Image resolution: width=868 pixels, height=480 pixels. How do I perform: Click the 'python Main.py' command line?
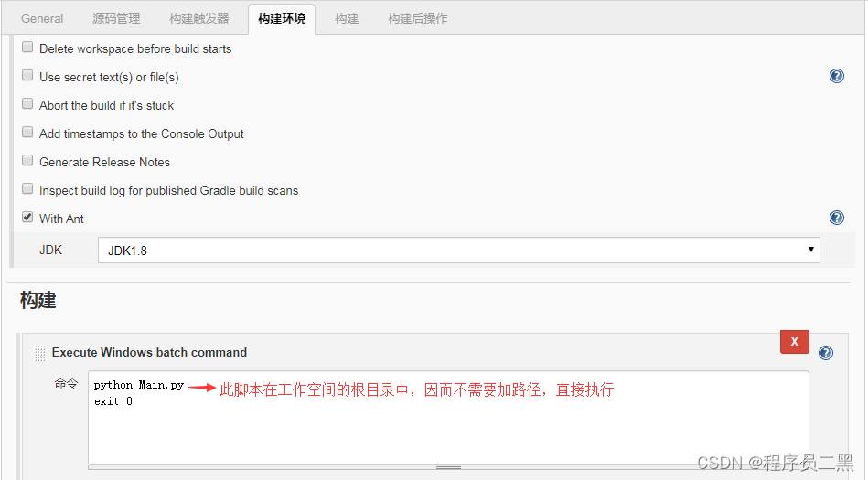pyautogui.click(x=138, y=385)
